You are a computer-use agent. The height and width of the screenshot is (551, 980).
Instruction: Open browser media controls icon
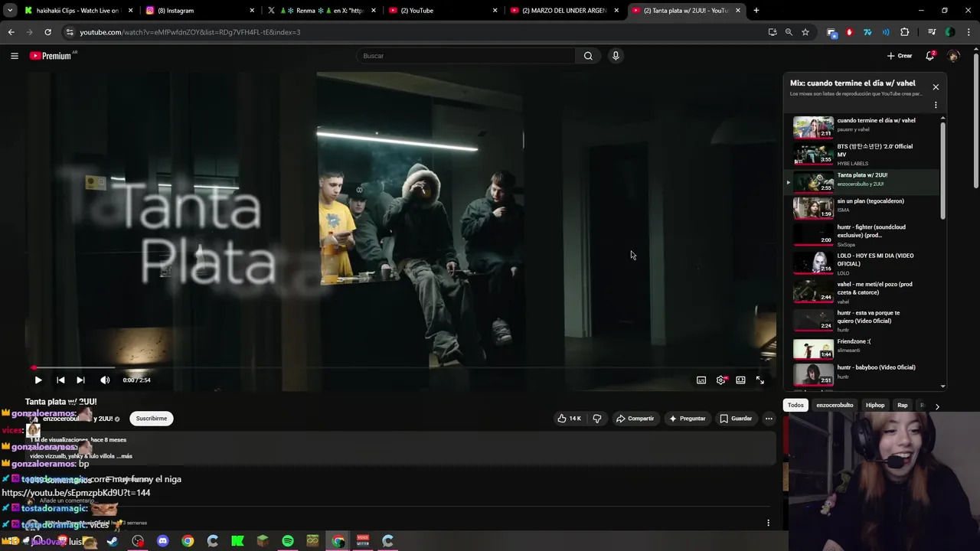click(x=932, y=32)
